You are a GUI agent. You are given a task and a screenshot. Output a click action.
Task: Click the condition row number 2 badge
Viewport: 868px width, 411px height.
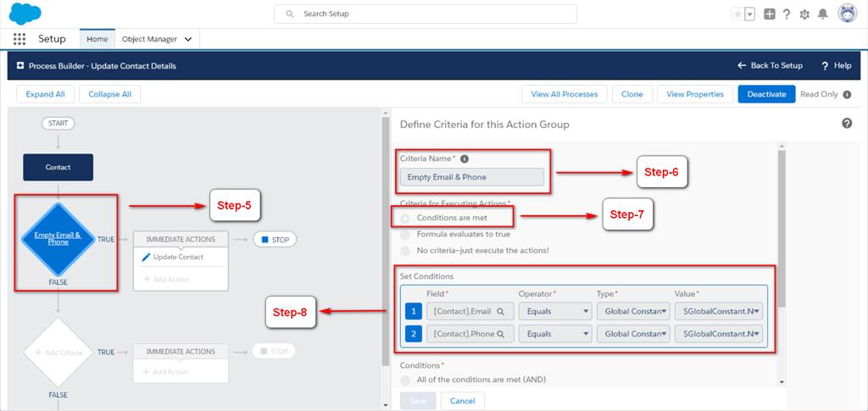click(414, 334)
